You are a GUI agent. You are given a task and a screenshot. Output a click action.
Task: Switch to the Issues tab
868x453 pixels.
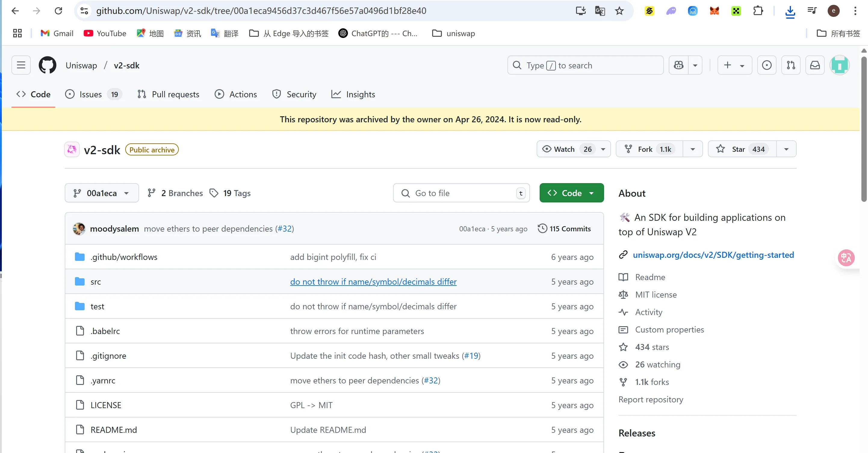(x=90, y=95)
